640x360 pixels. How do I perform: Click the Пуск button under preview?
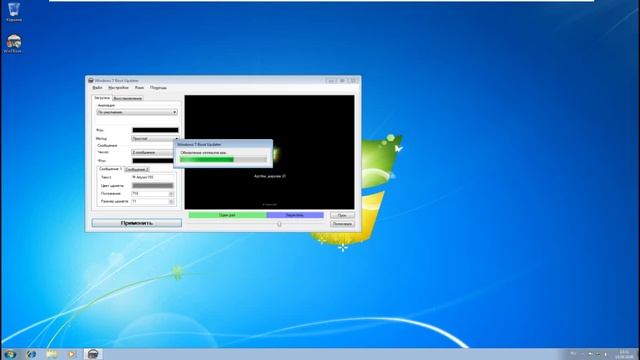point(342,215)
